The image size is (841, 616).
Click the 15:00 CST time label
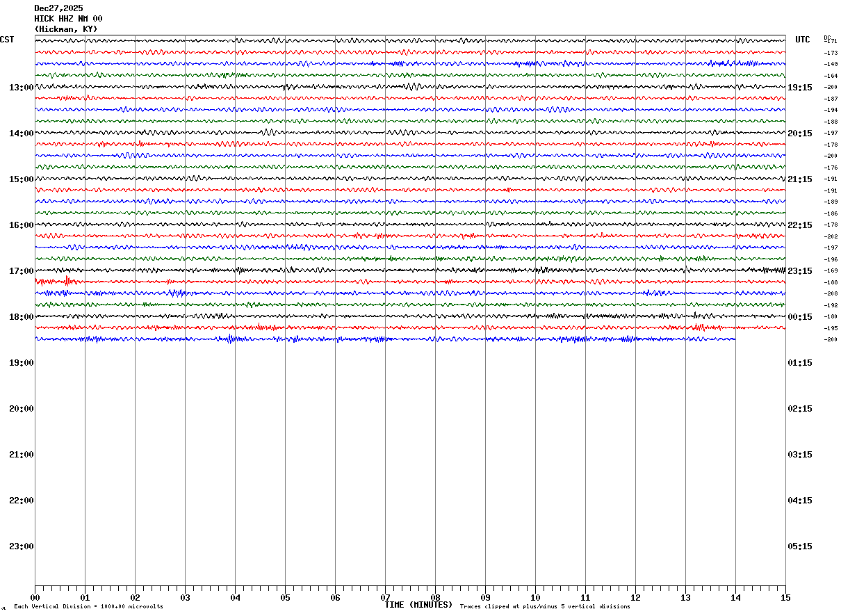pos(22,179)
